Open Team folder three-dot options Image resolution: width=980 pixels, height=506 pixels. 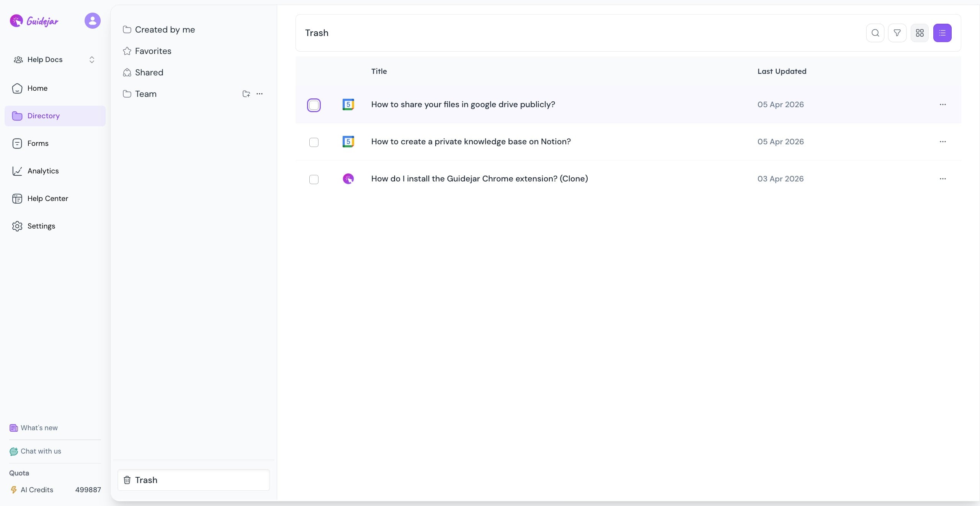click(x=260, y=94)
